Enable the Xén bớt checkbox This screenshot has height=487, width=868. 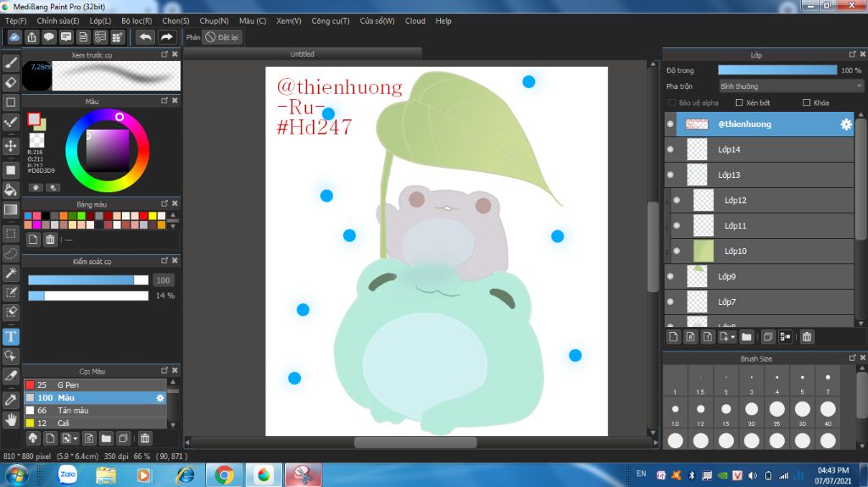pos(739,103)
